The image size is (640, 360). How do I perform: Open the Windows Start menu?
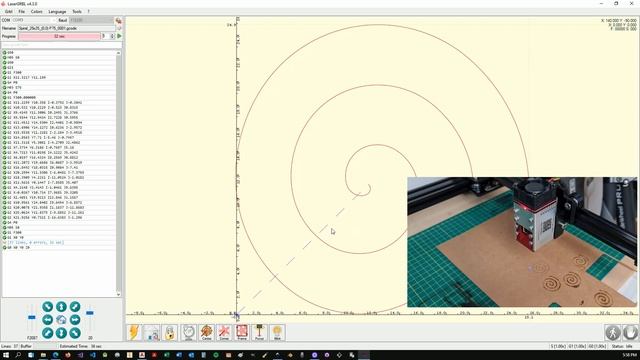coord(6,355)
